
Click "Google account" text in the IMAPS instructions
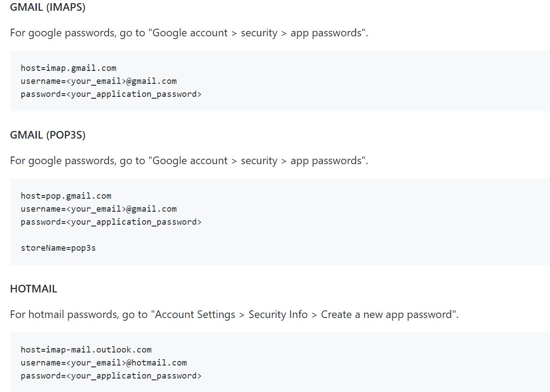click(x=190, y=33)
